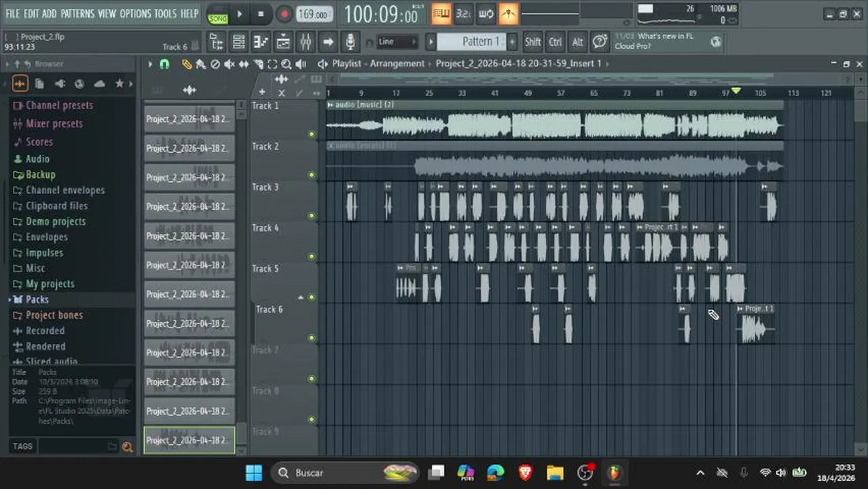Open the Line snap dropdown
This screenshot has height=489, width=868.
click(x=397, y=42)
